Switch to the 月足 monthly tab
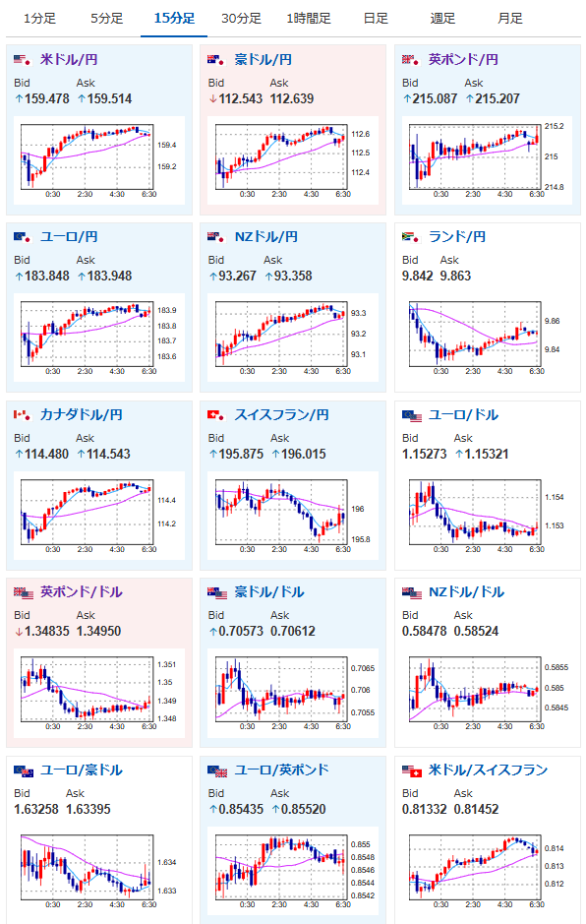Image resolution: width=586 pixels, height=924 pixels. [x=510, y=19]
